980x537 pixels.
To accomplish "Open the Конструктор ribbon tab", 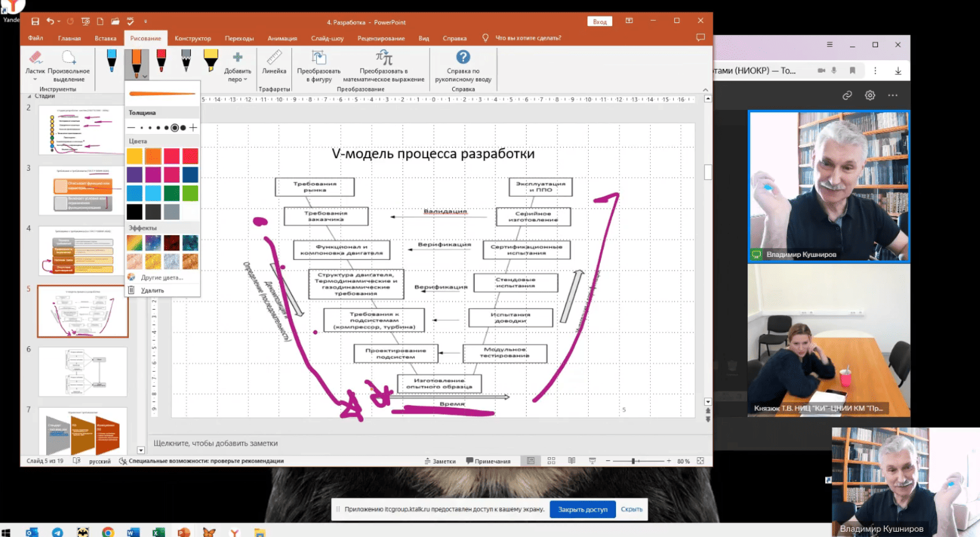I will (x=193, y=38).
